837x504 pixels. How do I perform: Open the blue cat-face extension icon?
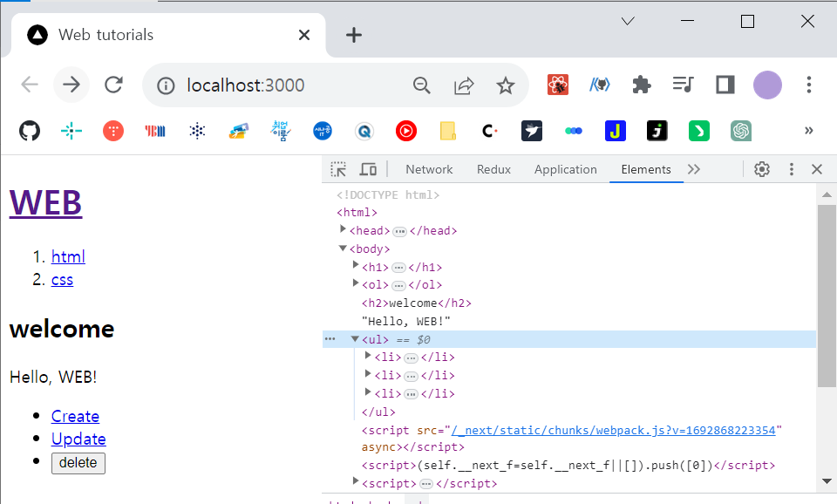coord(600,85)
